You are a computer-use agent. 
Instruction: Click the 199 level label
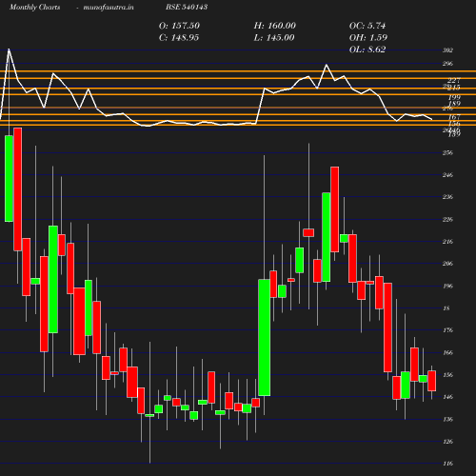click(454, 97)
